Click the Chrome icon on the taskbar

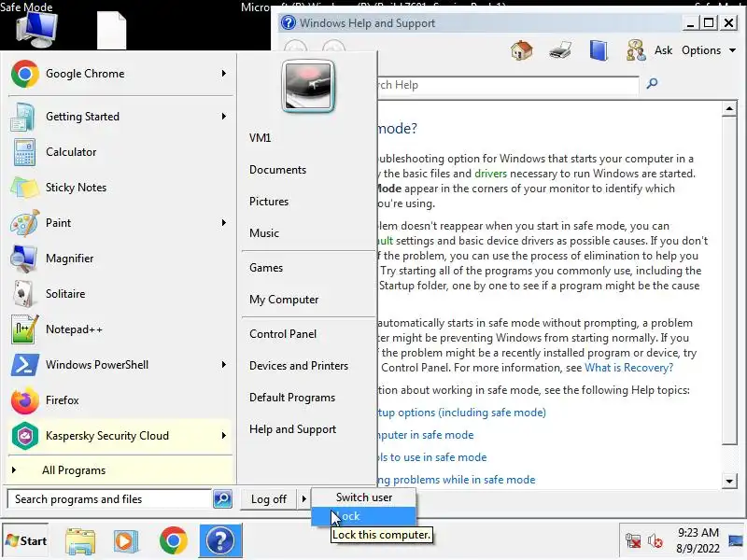coord(174,540)
